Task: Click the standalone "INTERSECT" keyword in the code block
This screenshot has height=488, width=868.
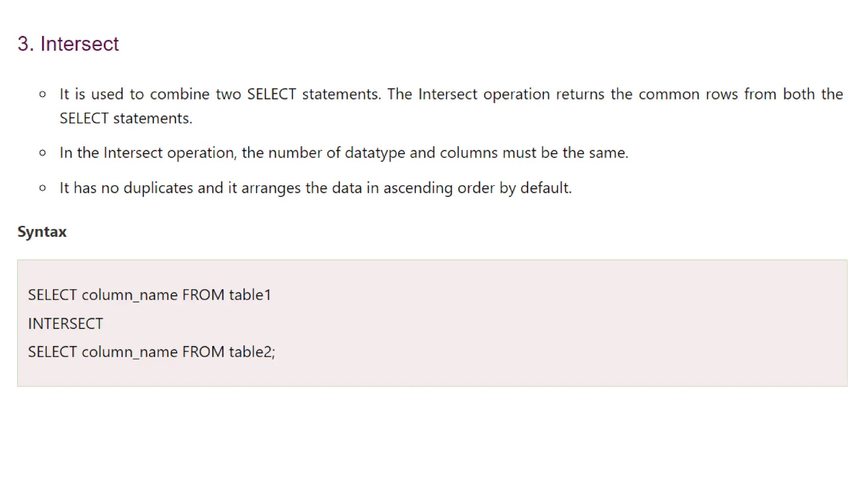Action: point(65,324)
